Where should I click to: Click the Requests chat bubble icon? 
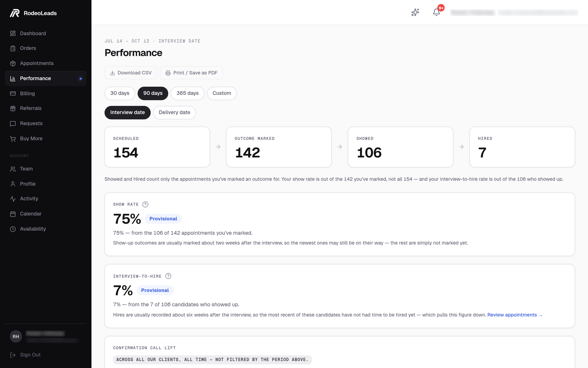tap(13, 124)
